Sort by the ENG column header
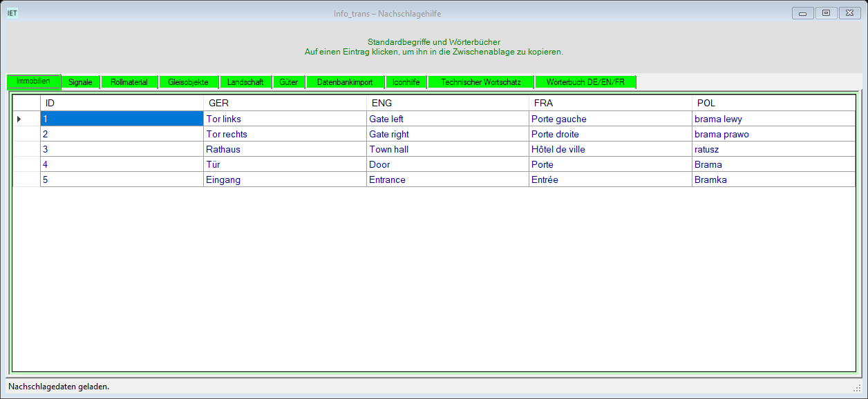Image resolution: width=868 pixels, height=399 pixels. pos(448,103)
